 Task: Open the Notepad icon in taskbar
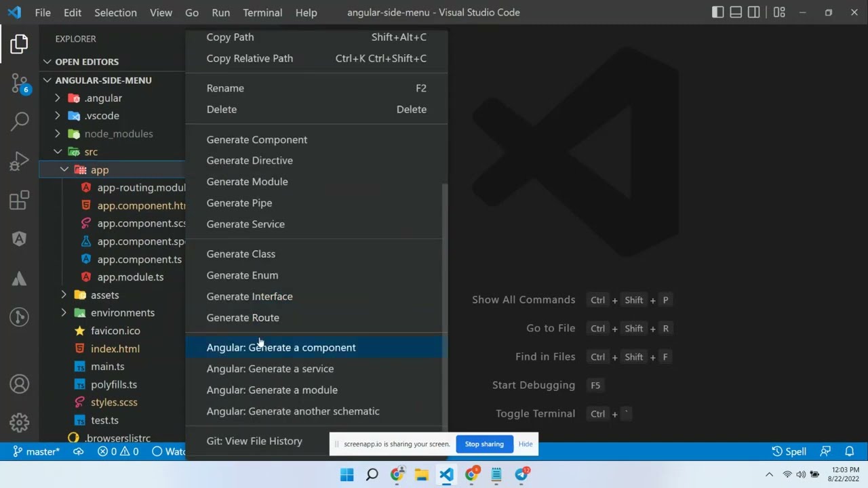point(496,474)
